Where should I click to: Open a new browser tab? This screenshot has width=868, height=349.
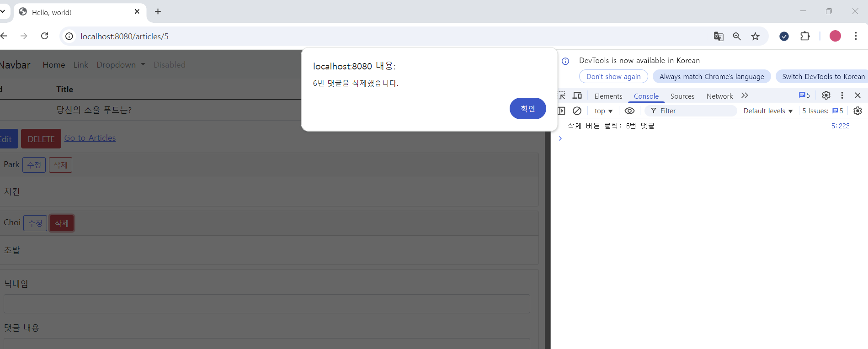(x=158, y=11)
